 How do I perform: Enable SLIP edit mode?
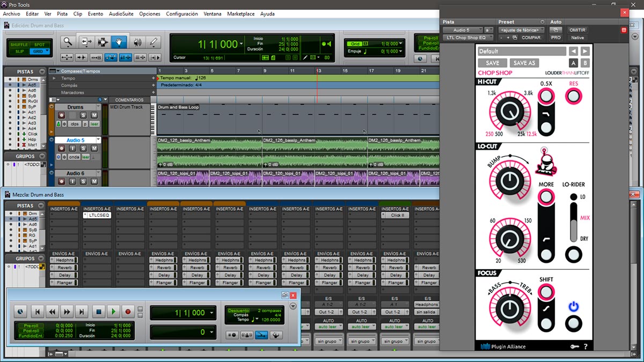pyautogui.click(x=19, y=51)
